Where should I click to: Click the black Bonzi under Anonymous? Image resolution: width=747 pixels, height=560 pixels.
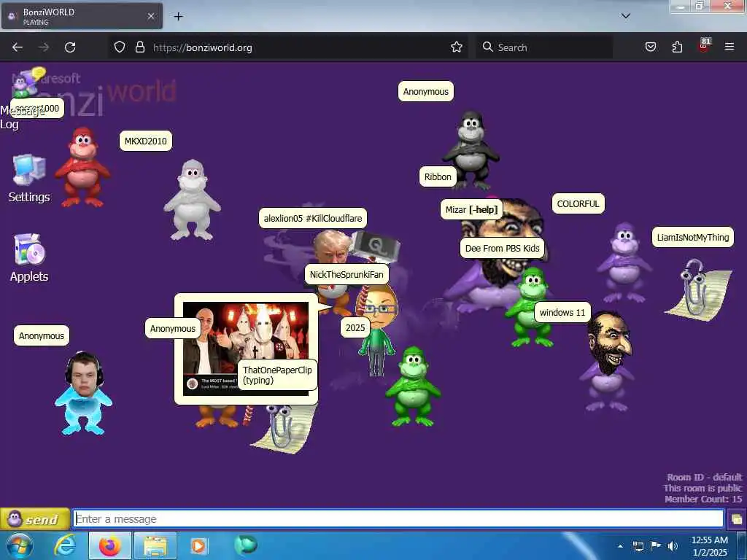(471, 150)
